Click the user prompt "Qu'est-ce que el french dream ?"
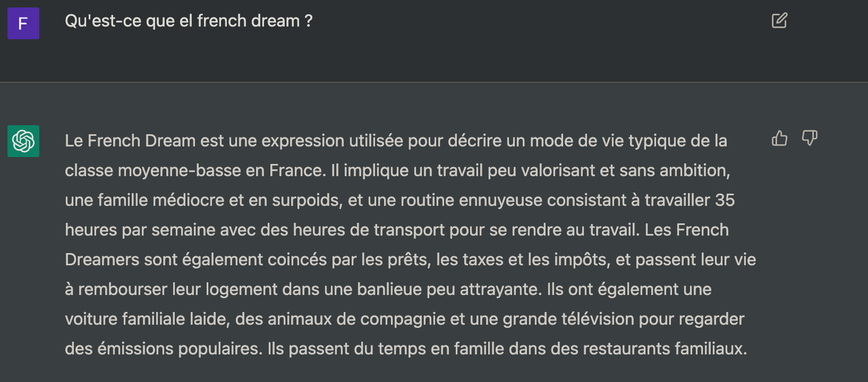 point(189,21)
